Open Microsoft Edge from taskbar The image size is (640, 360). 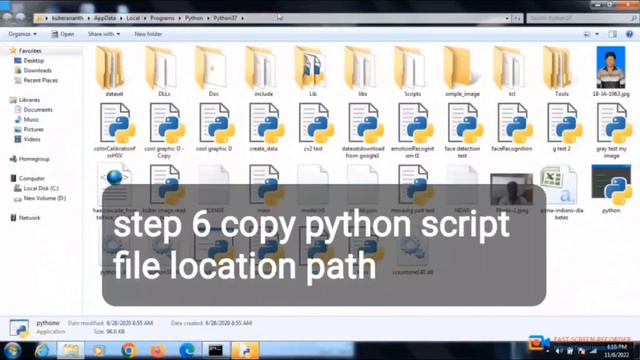click(187, 351)
